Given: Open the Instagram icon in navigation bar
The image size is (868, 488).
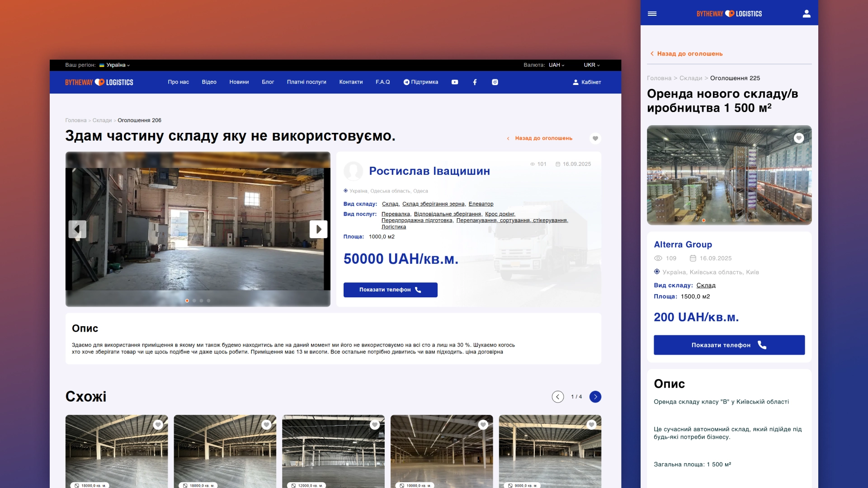Looking at the screenshot, I should tap(495, 82).
